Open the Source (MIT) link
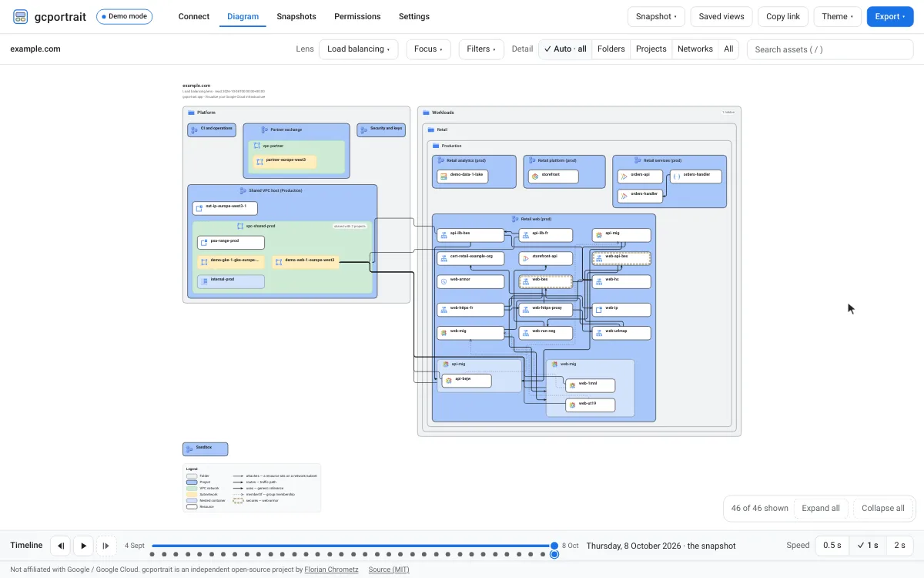 click(x=389, y=570)
